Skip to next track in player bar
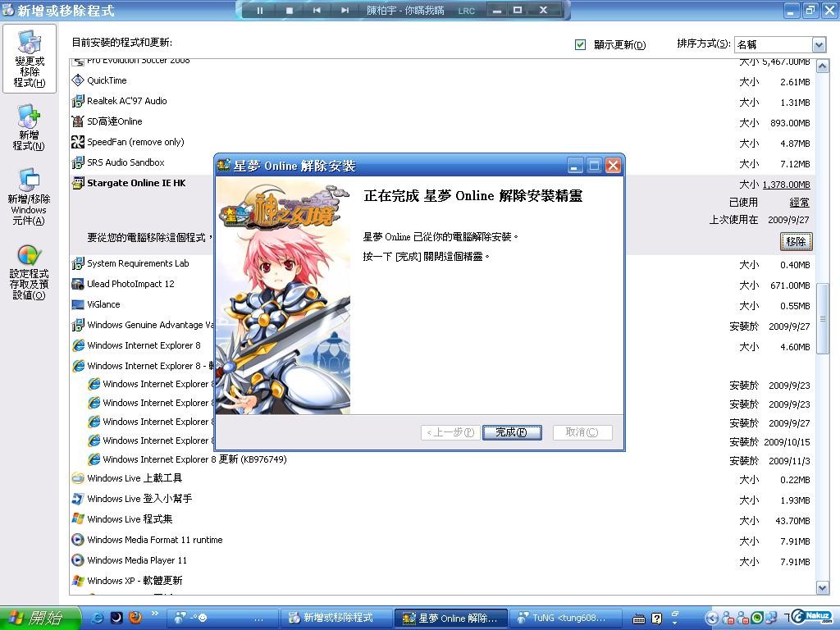This screenshot has width=840, height=630. pyautogui.click(x=345, y=10)
